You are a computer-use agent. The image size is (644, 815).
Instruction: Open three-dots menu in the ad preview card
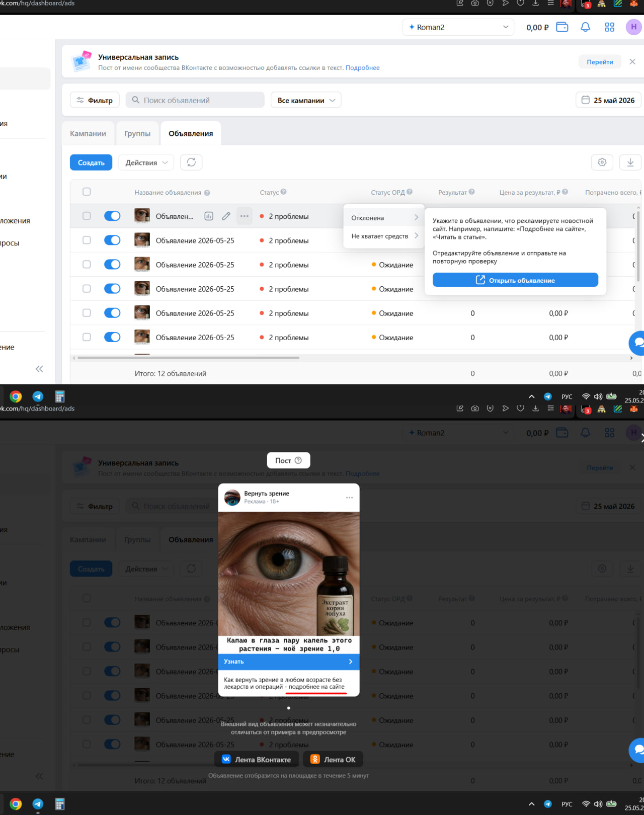(x=349, y=498)
